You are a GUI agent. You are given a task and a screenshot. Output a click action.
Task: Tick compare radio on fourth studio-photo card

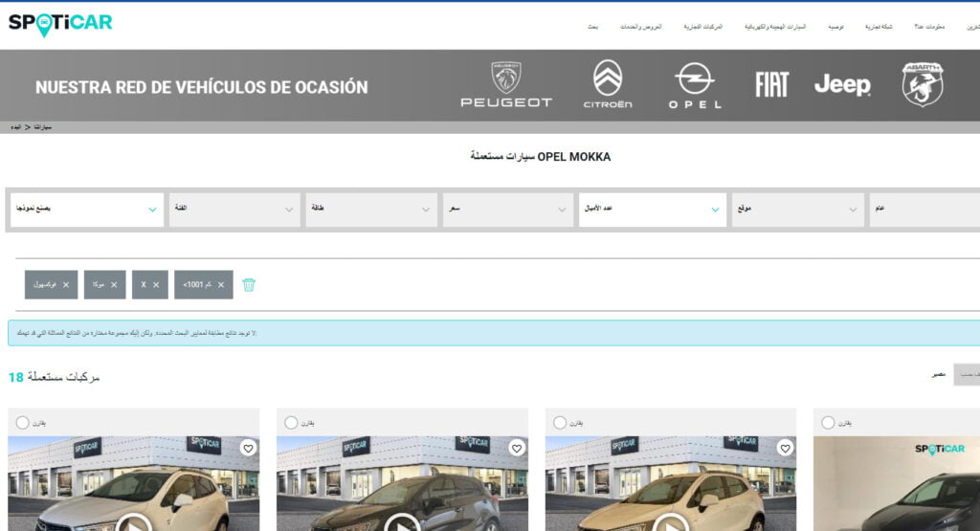(828, 423)
